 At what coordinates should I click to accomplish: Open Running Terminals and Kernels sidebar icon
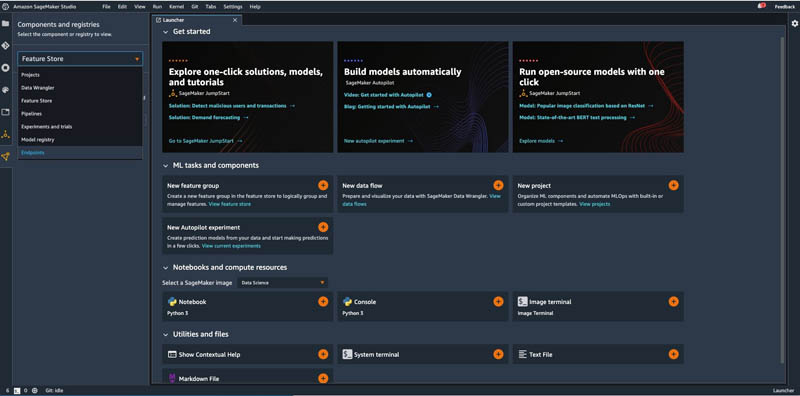(6, 68)
